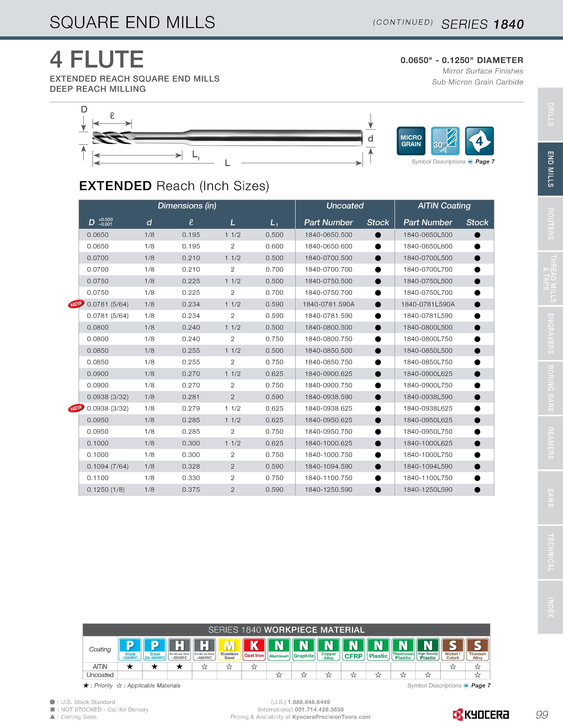Click the Kyocera logo
The height and width of the screenshot is (728, 563).
(x=481, y=714)
